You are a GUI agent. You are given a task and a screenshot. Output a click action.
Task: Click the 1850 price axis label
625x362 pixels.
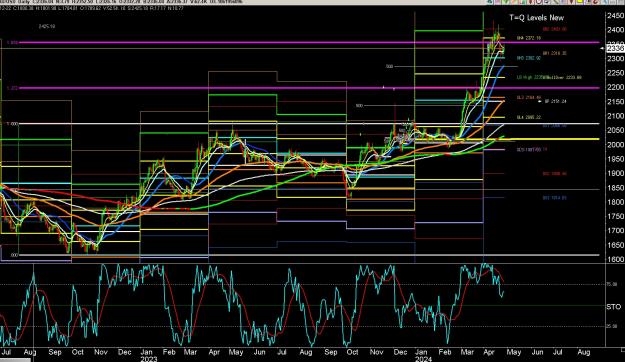click(x=615, y=188)
